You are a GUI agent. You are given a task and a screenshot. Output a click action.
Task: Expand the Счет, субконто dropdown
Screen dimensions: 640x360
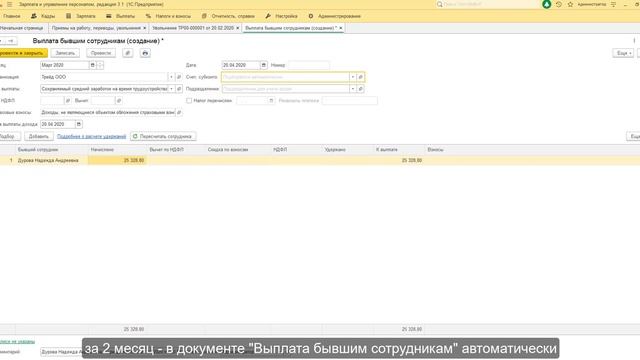[353, 77]
